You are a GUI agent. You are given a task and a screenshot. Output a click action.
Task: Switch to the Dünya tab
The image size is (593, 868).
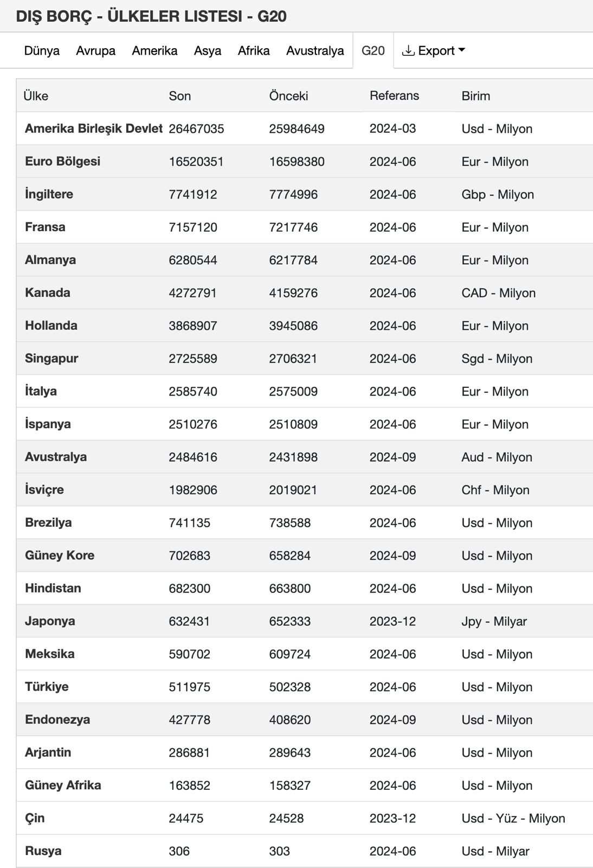(42, 51)
